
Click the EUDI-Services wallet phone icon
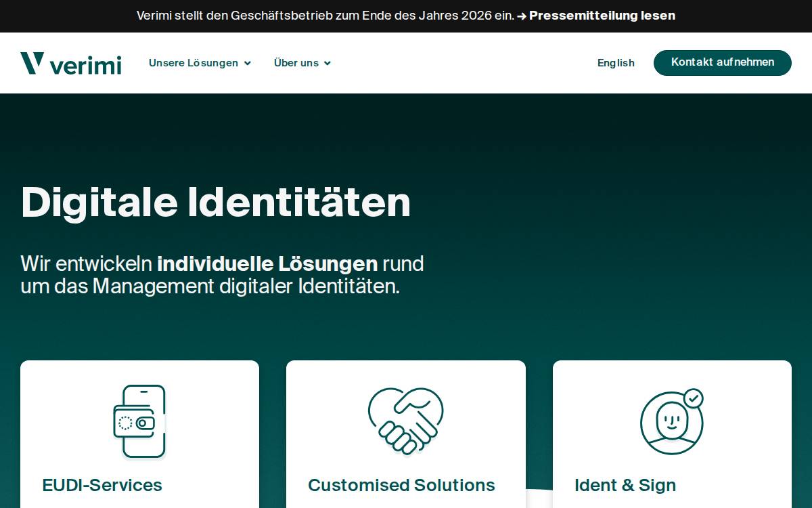pos(139,422)
